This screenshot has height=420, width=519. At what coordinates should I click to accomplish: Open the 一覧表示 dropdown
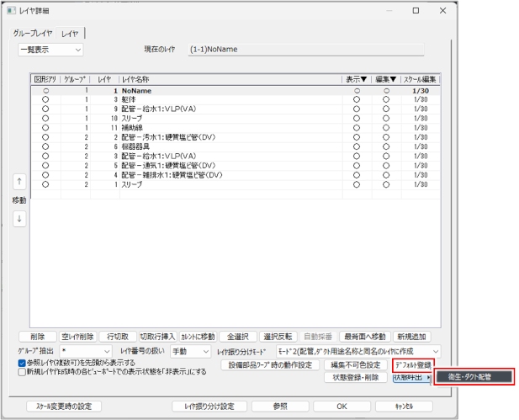pyautogui.click(x=51, y=50)
